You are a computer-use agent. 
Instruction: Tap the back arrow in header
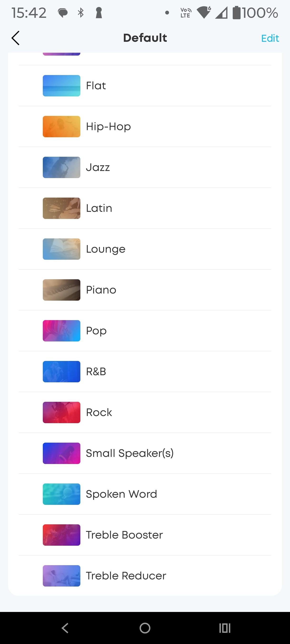(15, 38)
